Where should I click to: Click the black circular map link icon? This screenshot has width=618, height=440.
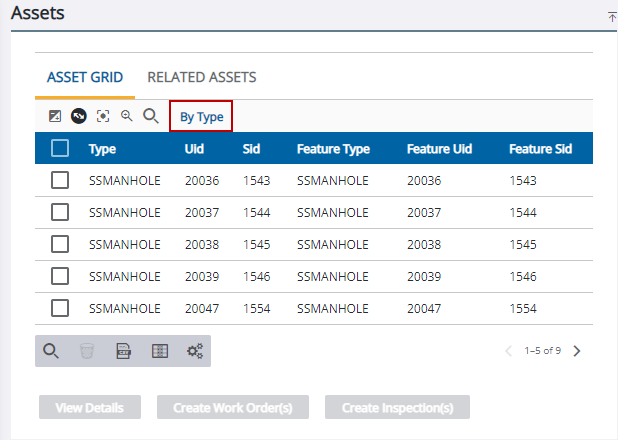click(x=79, y=116)
